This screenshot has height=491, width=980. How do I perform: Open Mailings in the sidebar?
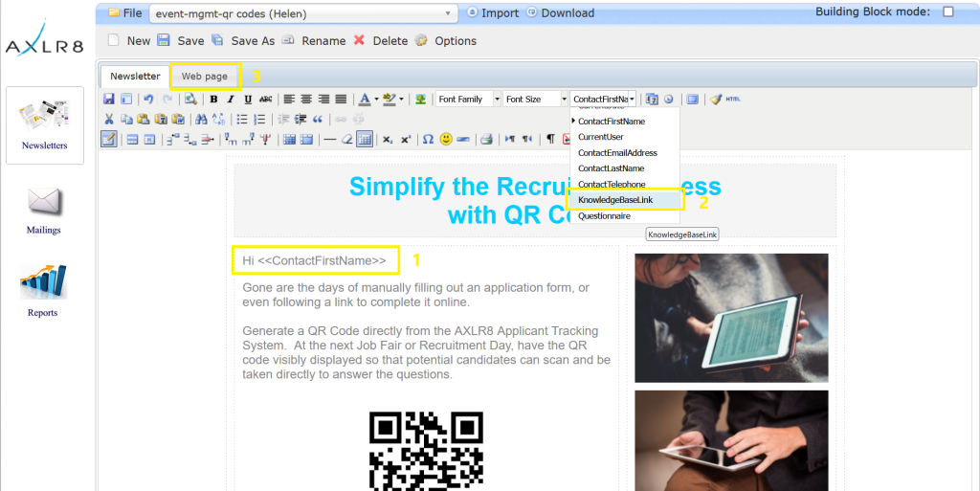point(43,211)
